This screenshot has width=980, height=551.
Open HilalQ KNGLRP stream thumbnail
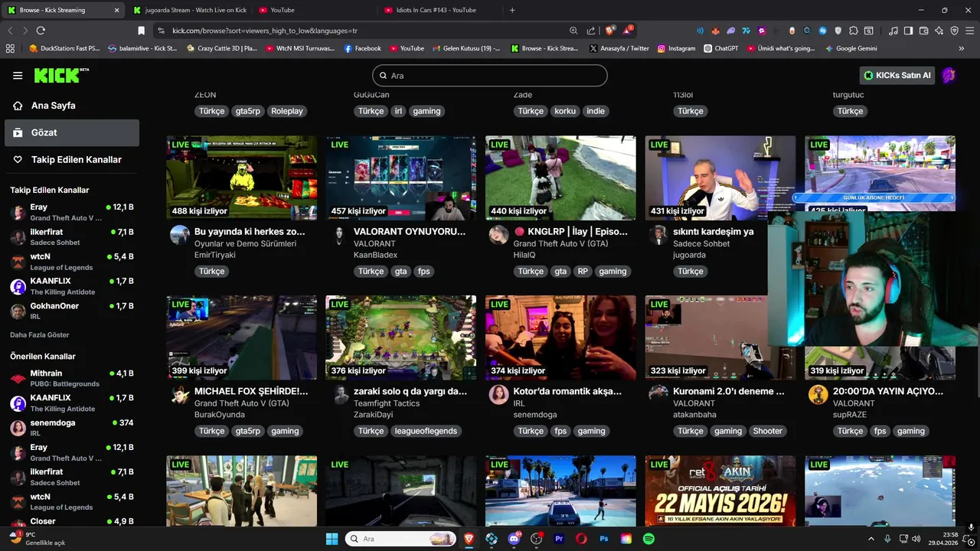point(560,178)
